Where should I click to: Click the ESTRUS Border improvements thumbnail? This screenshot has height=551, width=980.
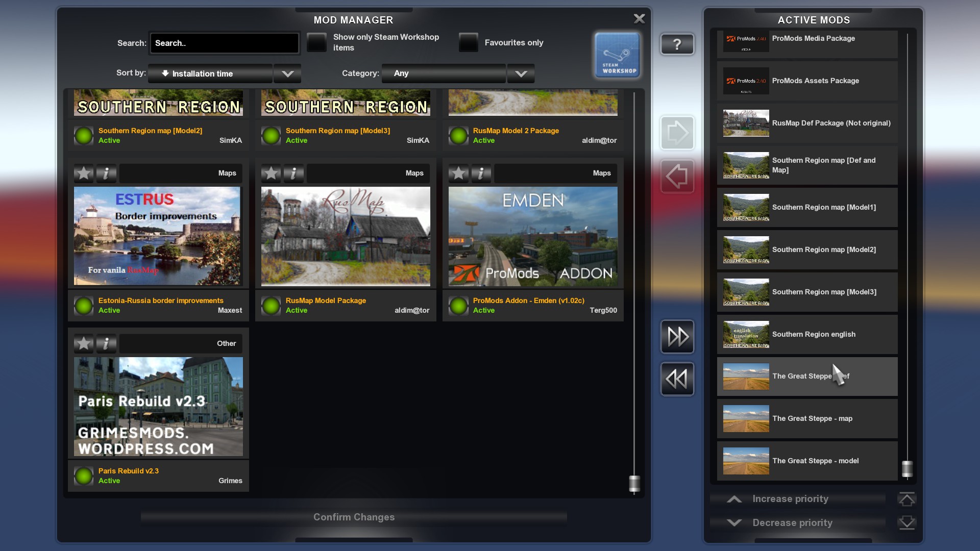click(157, 236)
